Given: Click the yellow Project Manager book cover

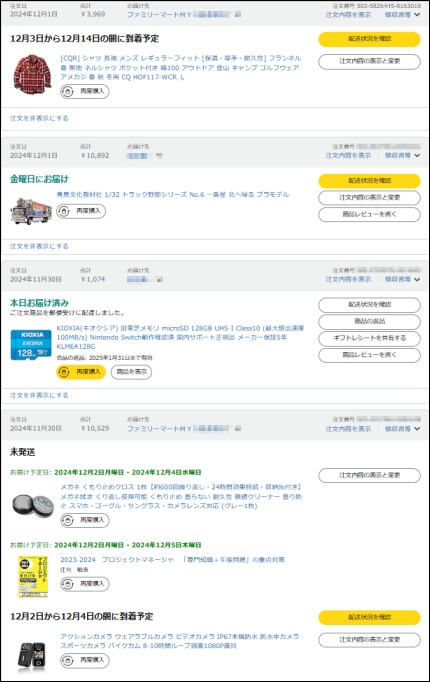Looking at the screenshot, I should coord(33,577).
